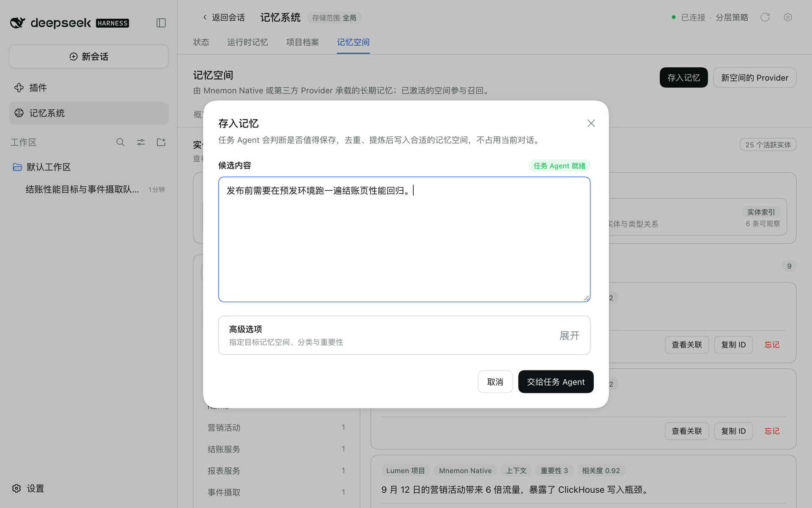Click 新空间的 Provider button
The height and width of the screenshot is (508, 812).
754,77
